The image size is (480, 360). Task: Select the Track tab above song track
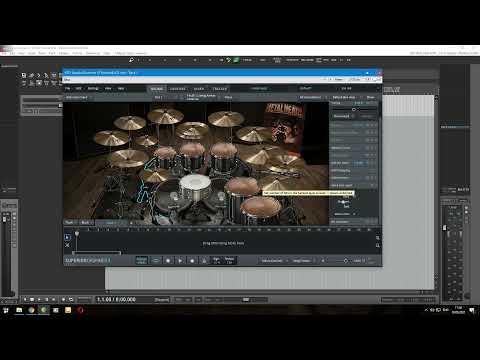click(x=69, y=222)
